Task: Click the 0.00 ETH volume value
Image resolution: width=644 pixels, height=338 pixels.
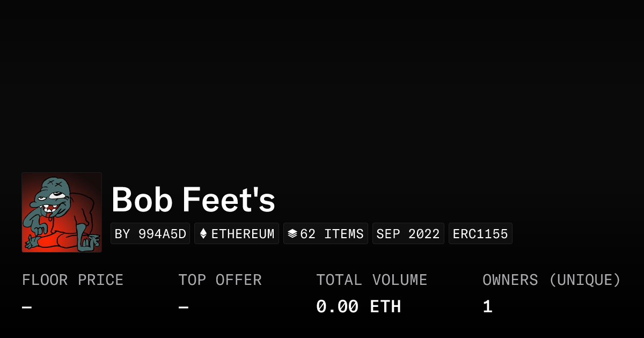Action: click(358, 307)
